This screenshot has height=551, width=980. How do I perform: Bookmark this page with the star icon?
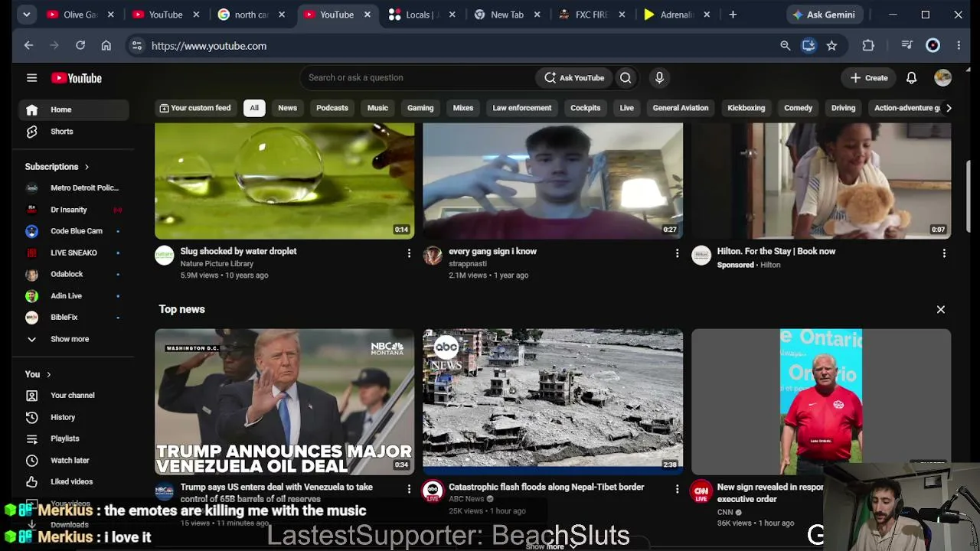point(831,46)
